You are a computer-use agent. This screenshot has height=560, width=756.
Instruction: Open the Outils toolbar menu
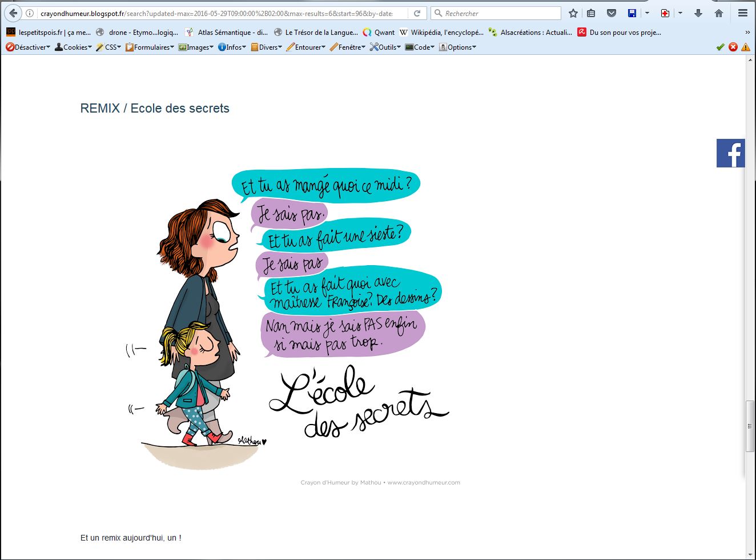(385, 47)
